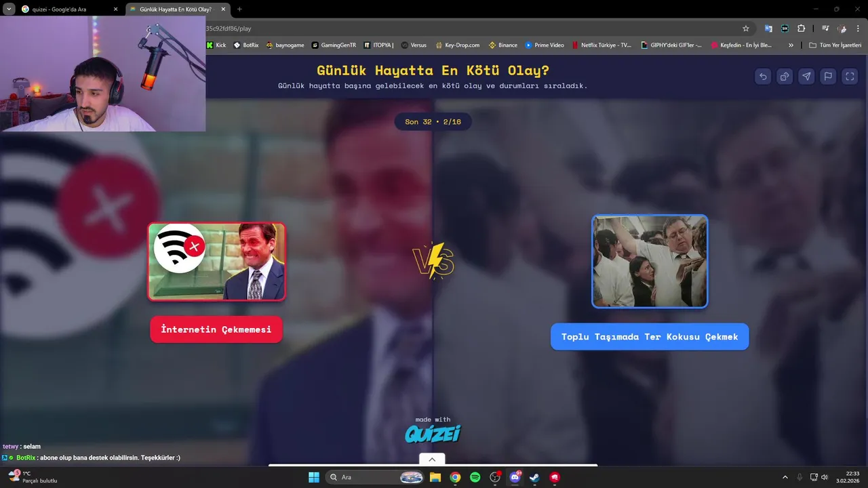Click the copy link icon in quiz header
The height and width of the screenshot is (488, 868).
pos(785,77)
